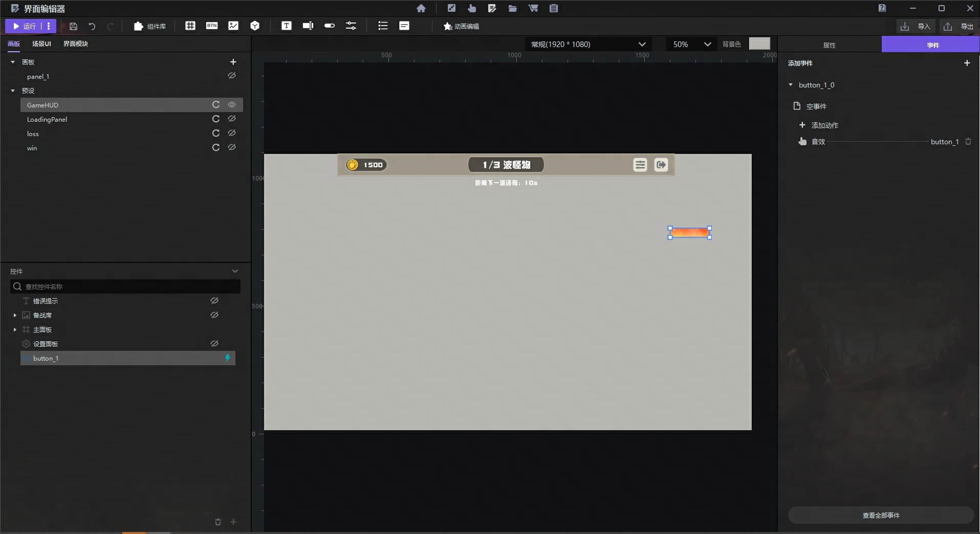
Task: Insert an input field control
Action: [308, 26]
